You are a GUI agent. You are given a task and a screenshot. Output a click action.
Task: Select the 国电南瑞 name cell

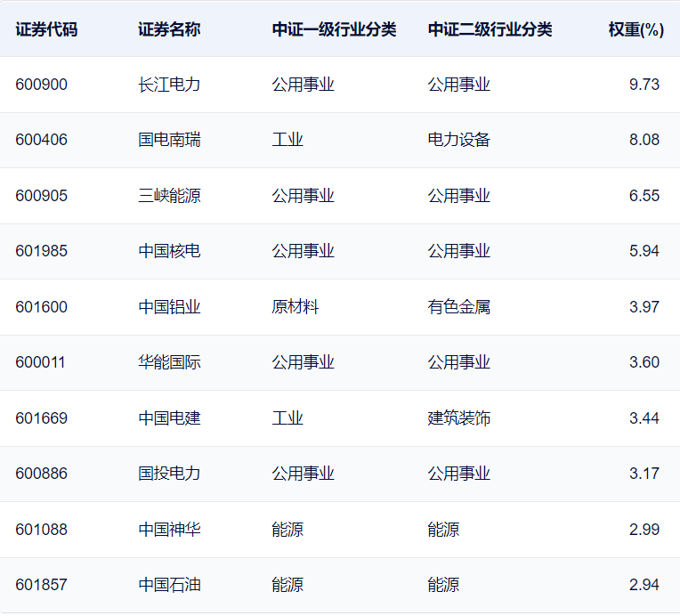pyautogui.click(x=169, y=140)
